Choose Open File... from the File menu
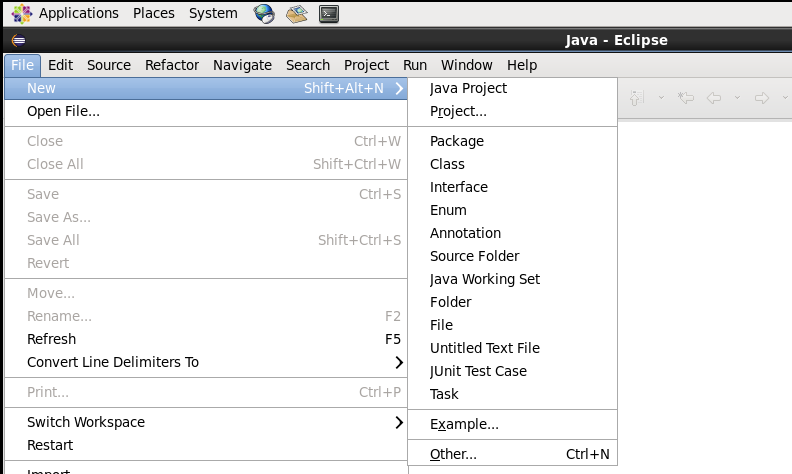 (x=206, y=111)
